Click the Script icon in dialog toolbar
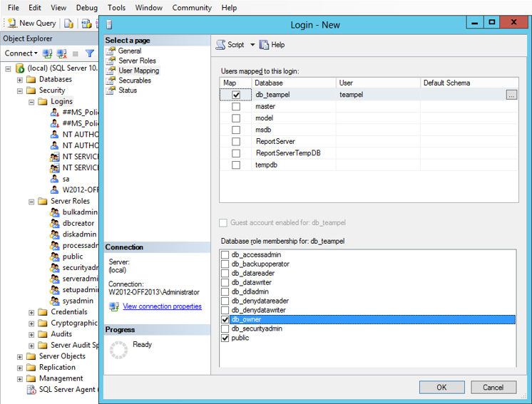This screenshot has width=532, height=404. tap(221, 45)
